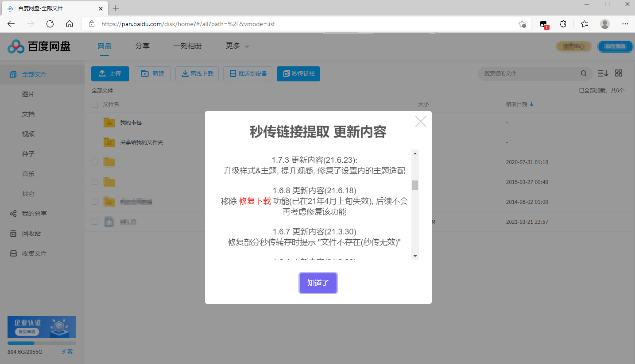This screenshot has width=635, height=364.
Task: Switch to the 分享 tab
Action: pos(142,46)
